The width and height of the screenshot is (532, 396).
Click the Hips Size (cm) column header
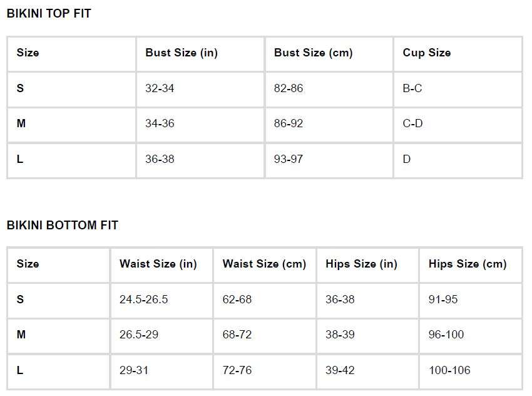coord(468,264)
